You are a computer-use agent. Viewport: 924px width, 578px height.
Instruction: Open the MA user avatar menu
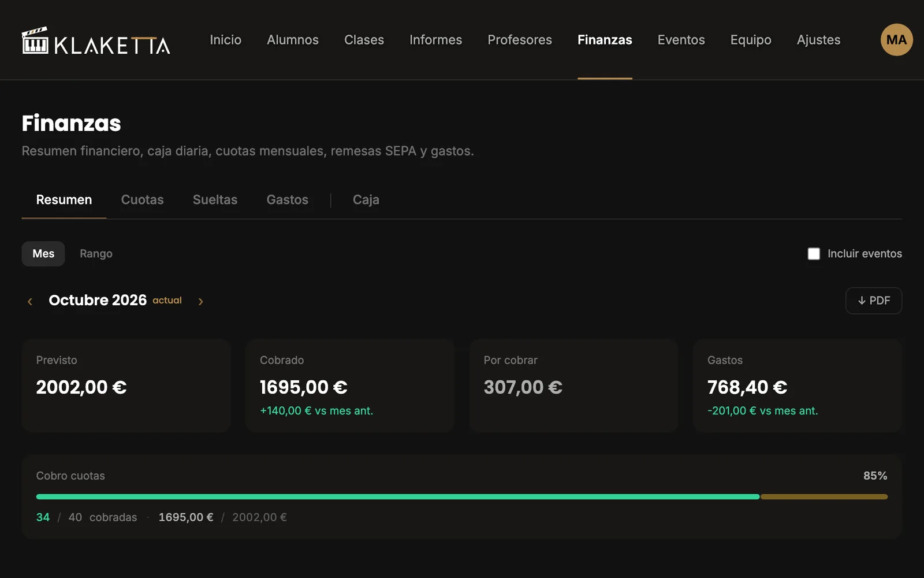(896, 40)
